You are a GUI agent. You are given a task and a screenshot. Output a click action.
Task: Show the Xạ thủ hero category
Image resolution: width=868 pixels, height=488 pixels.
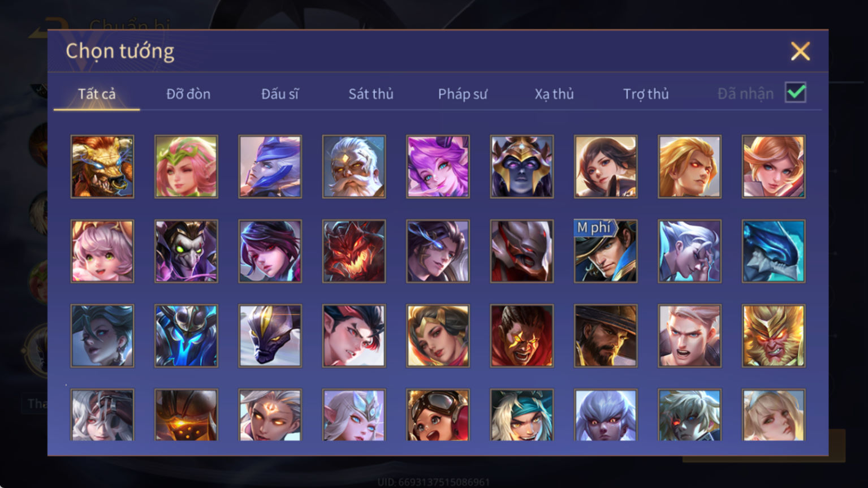point(554,94)
